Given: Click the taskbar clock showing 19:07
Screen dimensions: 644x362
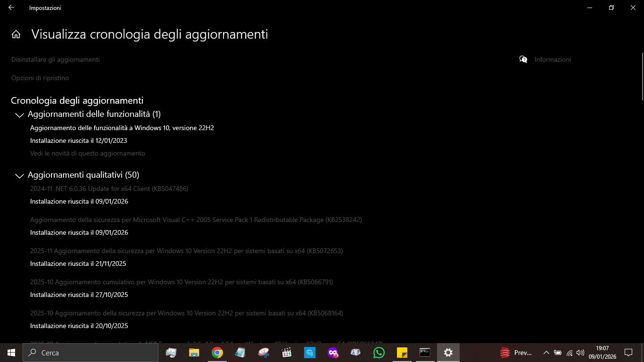Looking at the screenshot, I should point(603,353).
